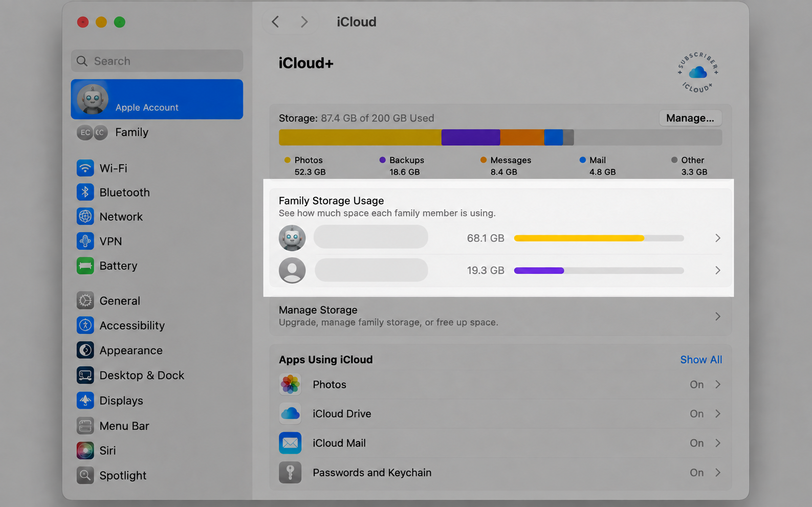Select the Bluetooth icon in the sidebar
The width and height of the screenshot is (812, 507).
click(x=85, y=192)
